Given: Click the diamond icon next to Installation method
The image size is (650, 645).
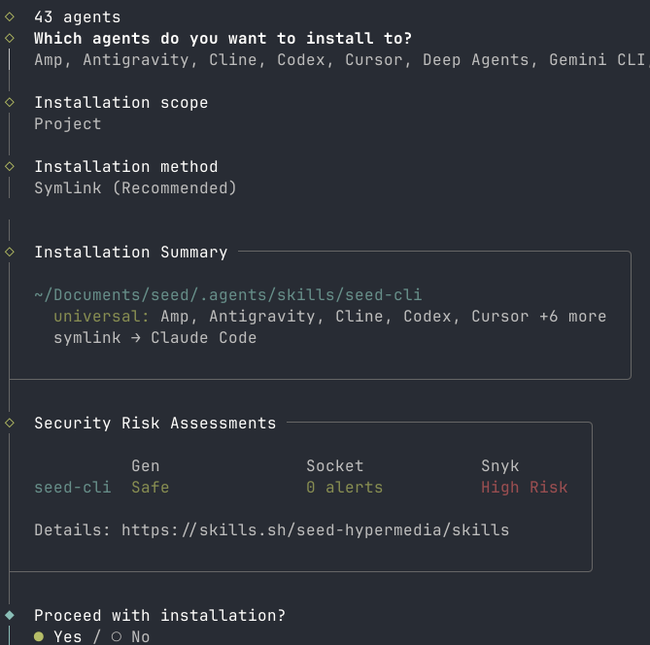Looking at the screenshot, I should [9, 166].
